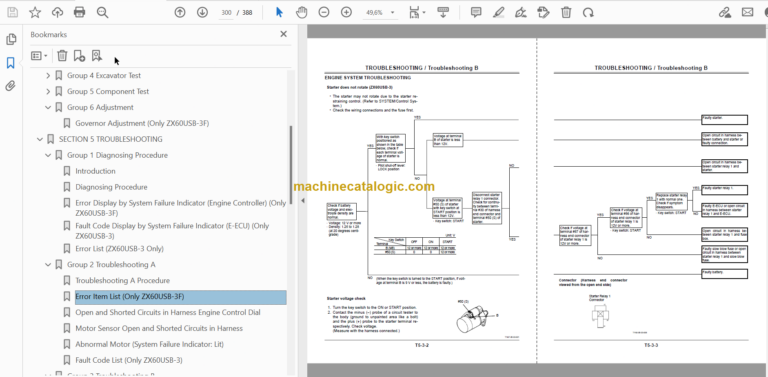Click the stamp tool icon
The image size is (768, 377).
click(x=543, y=12)
